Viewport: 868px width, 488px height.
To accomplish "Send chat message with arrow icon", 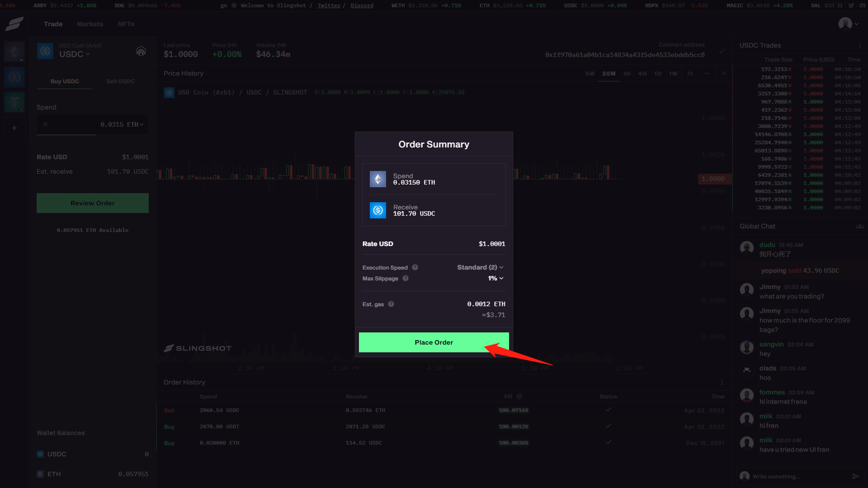I will (855, 476).
